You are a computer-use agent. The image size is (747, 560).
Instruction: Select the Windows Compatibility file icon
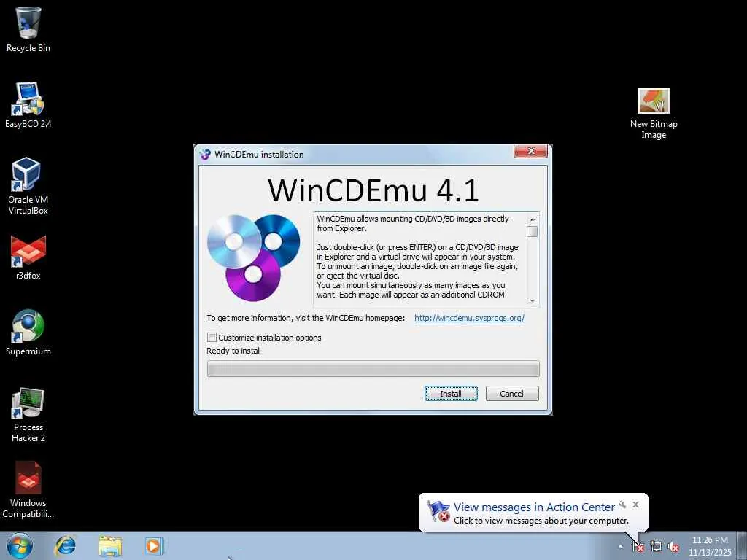tap(28, 489)
